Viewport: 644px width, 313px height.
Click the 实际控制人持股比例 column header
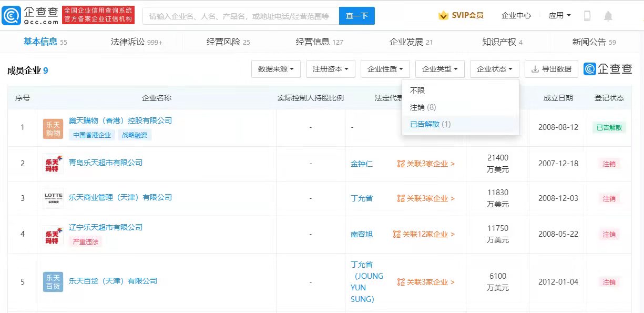tap(311, 98)
